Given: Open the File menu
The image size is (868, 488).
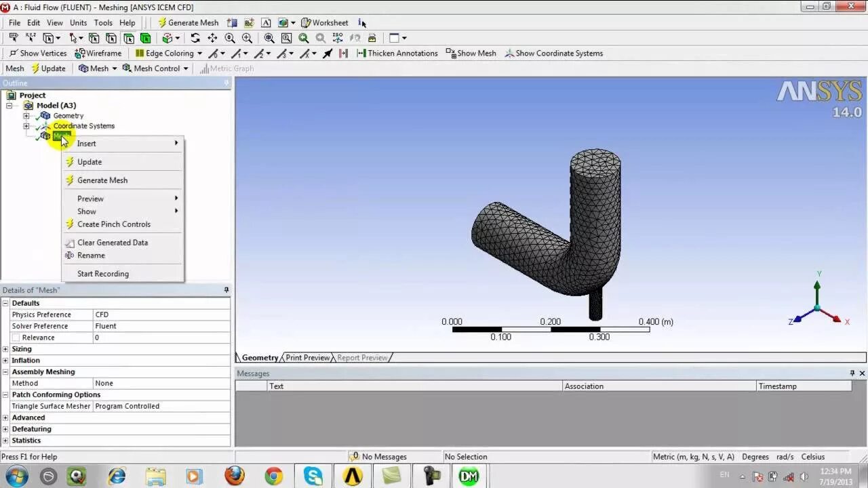Looking at the screenshot, I should click(14, 22).
